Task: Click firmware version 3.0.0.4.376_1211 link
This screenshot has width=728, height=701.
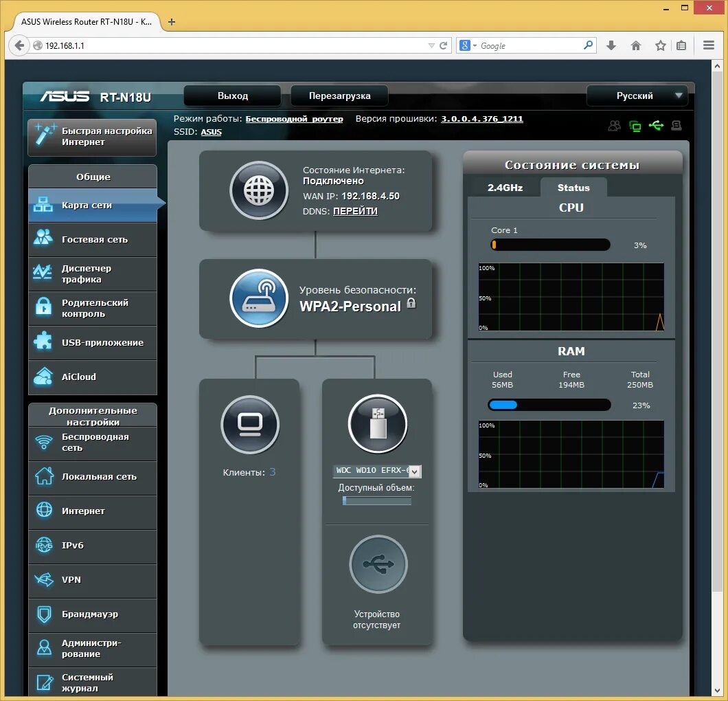Action: [x=482, y=119]
